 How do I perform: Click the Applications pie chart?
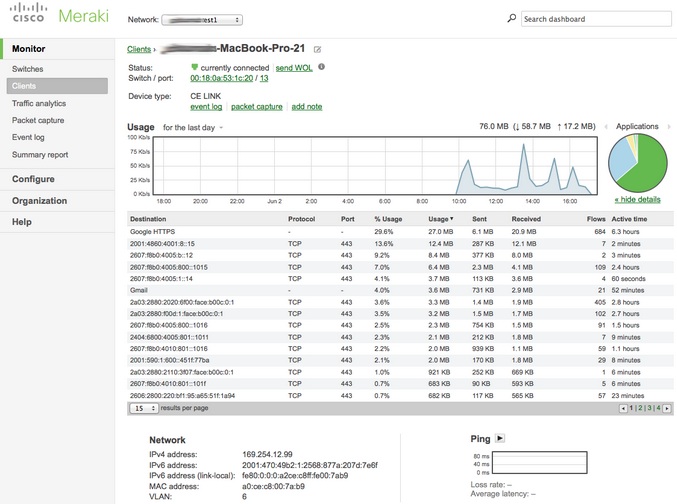pyautogui.click(x=638, y=163)
